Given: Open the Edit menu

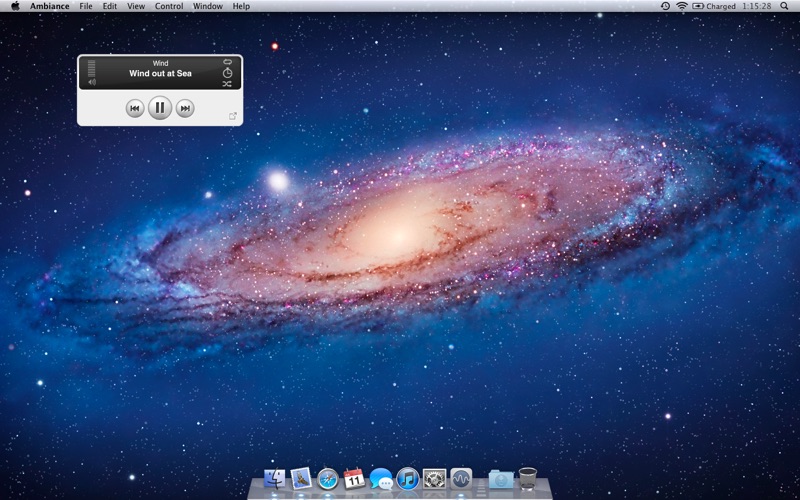Looking at the screenshot, I should point(110,6).
